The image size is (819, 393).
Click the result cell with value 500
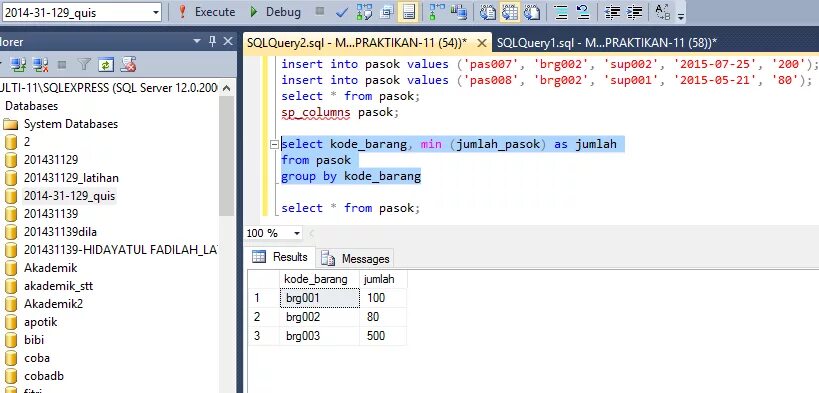click(383, 336)
